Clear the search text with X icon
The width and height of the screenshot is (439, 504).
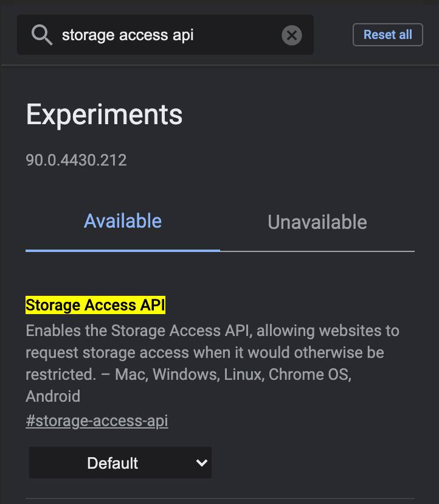click(292, 35)
